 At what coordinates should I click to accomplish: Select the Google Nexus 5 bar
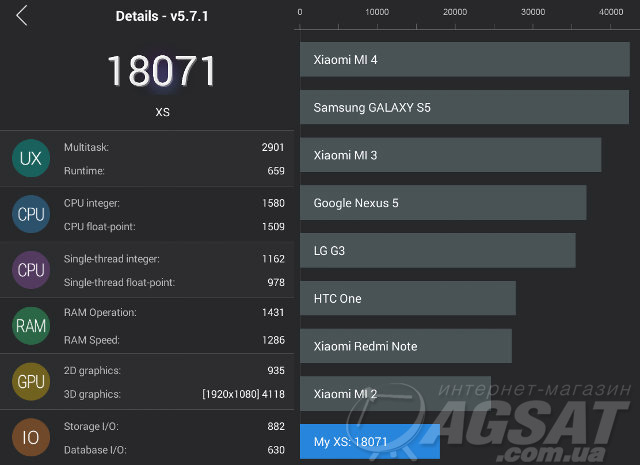[x=443, y=203]
